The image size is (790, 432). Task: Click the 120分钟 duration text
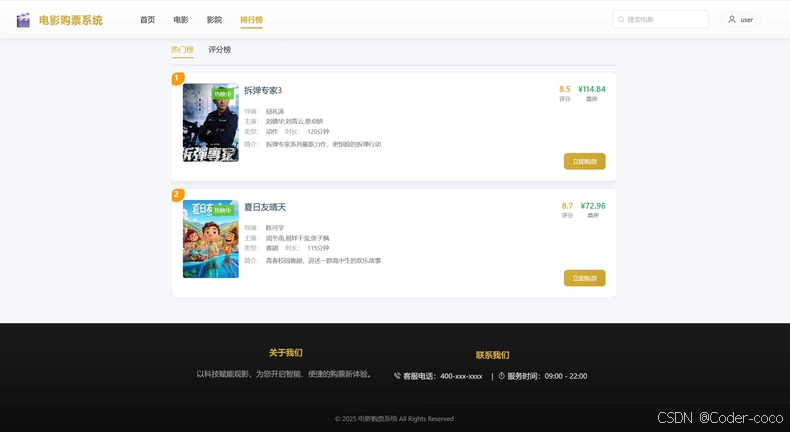click(318, 132)
